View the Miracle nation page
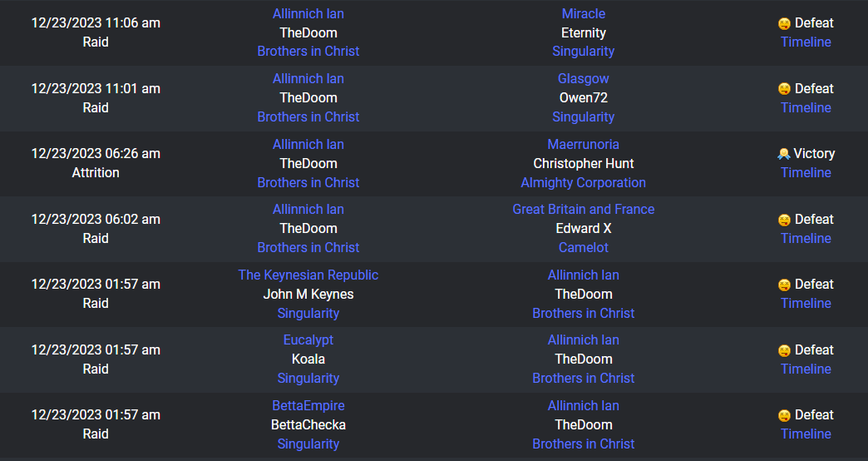 (584, 14)
